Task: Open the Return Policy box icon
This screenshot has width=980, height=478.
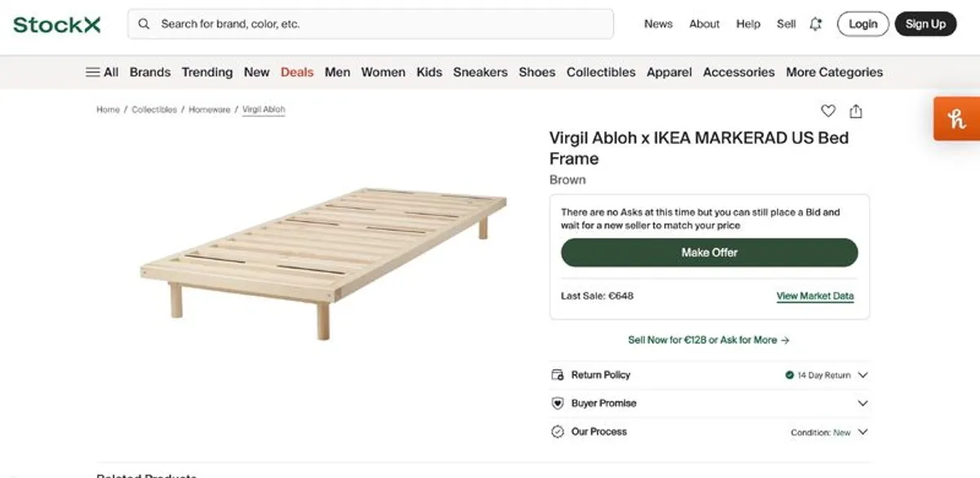Action: coord(558,374)
